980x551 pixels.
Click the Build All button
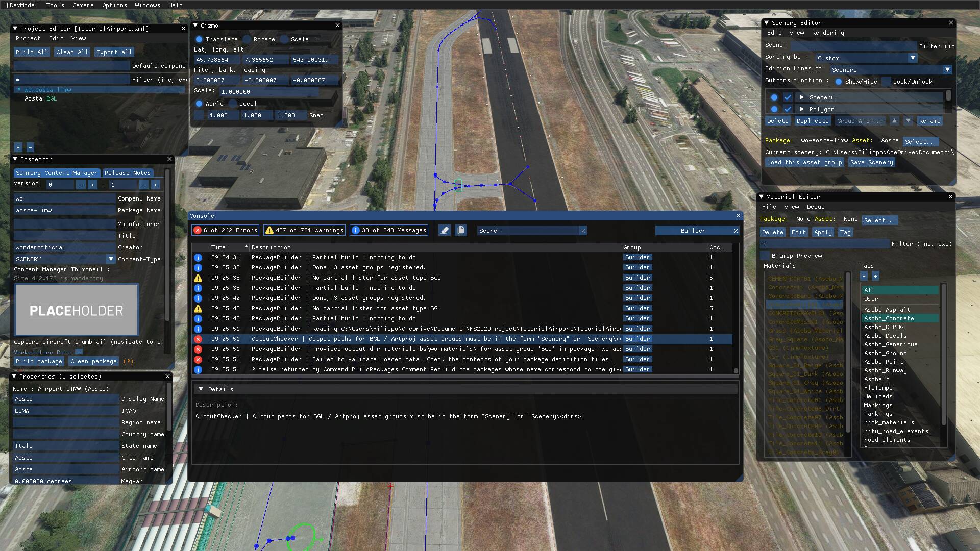coord(32,52)
